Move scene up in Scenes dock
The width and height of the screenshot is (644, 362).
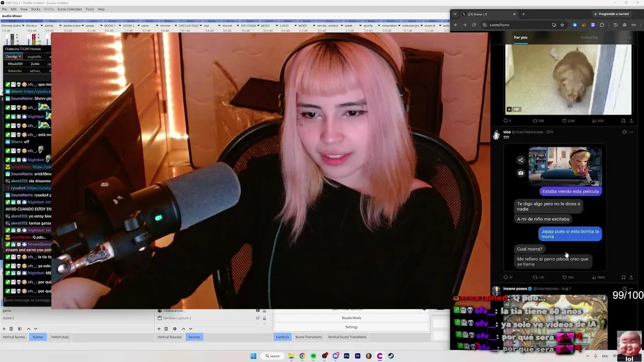[x=28, y=329]
